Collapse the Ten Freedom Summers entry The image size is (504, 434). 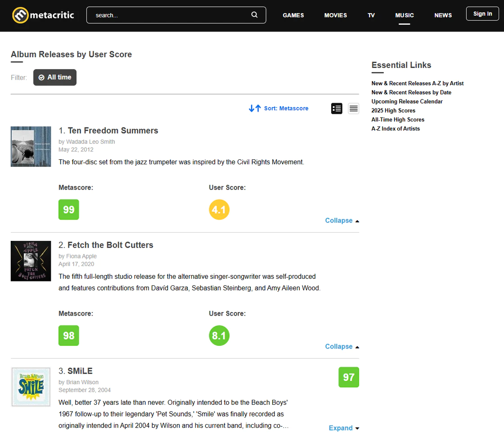(342, 221)
